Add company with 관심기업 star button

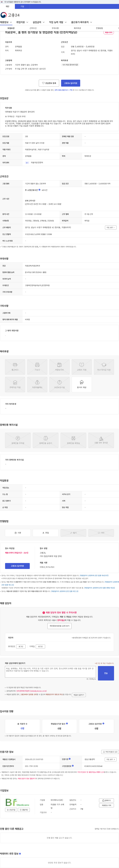pyautogui.click(x=11, y=810)
